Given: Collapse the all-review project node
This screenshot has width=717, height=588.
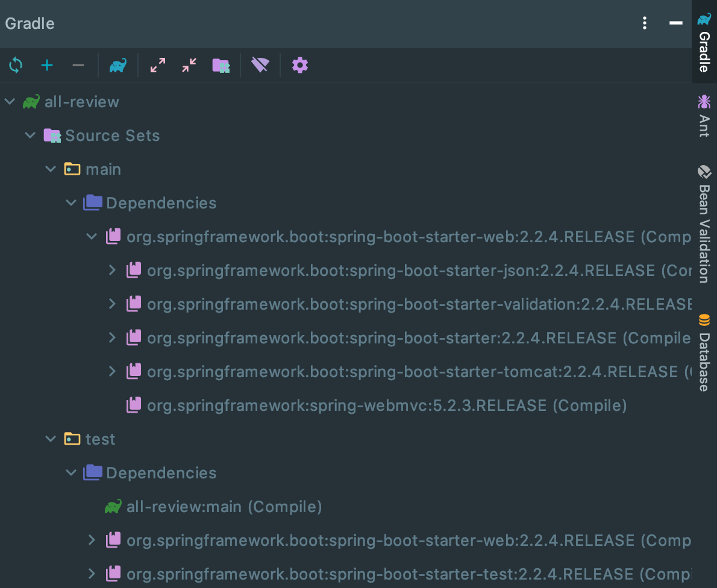Looking at the screenshot, I should [10, 101].
